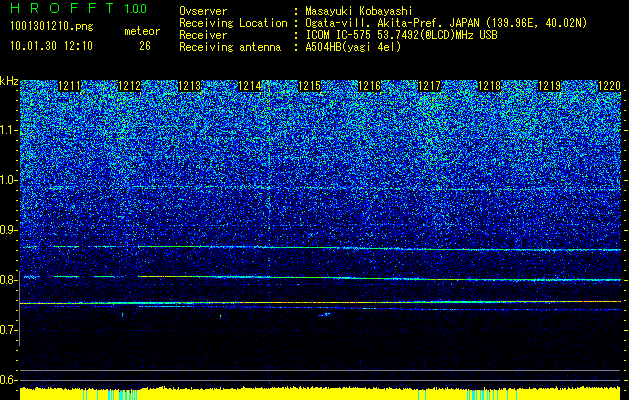The image size is (629, 400).
Task: Click the meteor count value 26
Action: coord(145,46)
